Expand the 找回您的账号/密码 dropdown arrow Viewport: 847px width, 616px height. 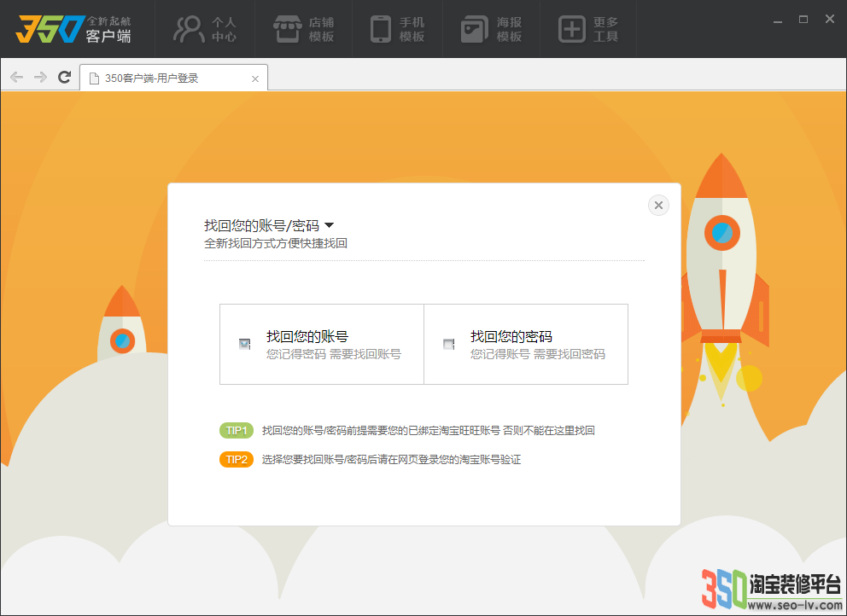coord(329,225)
